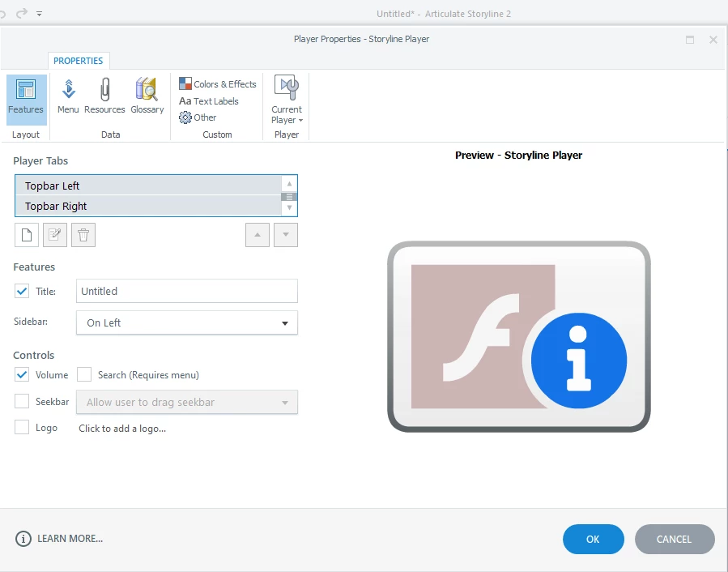Select the Features layout icon

26,100
